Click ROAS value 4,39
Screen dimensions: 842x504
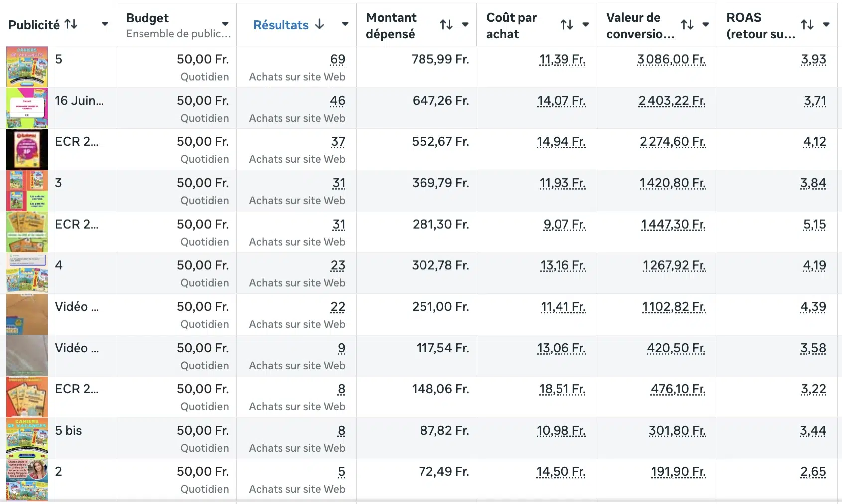[x=813, y=307]
